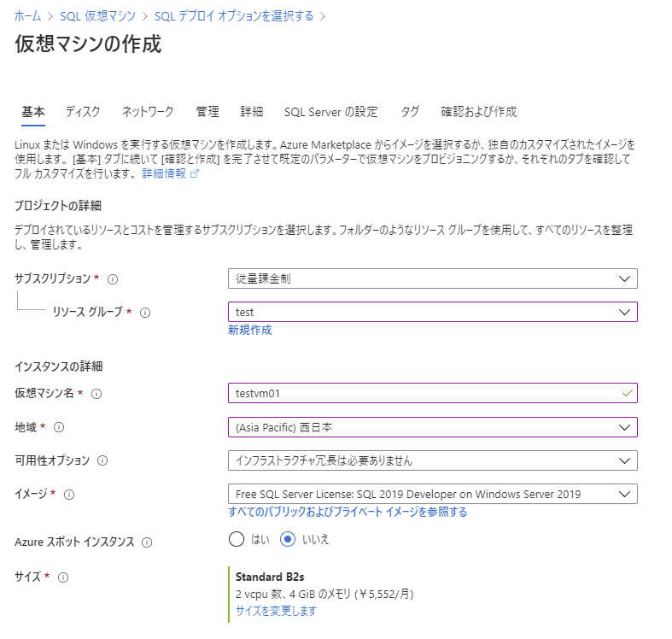Switch to the タグ tab

[410, 112]
